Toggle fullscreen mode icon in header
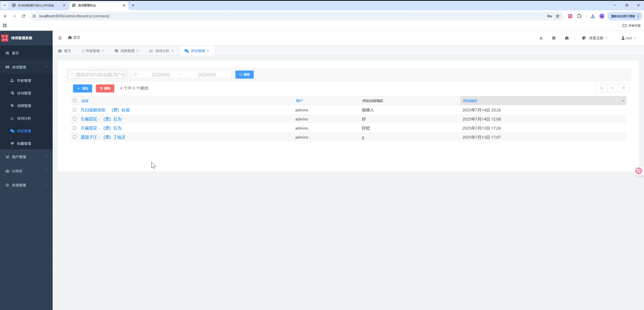 coord(554,38)
